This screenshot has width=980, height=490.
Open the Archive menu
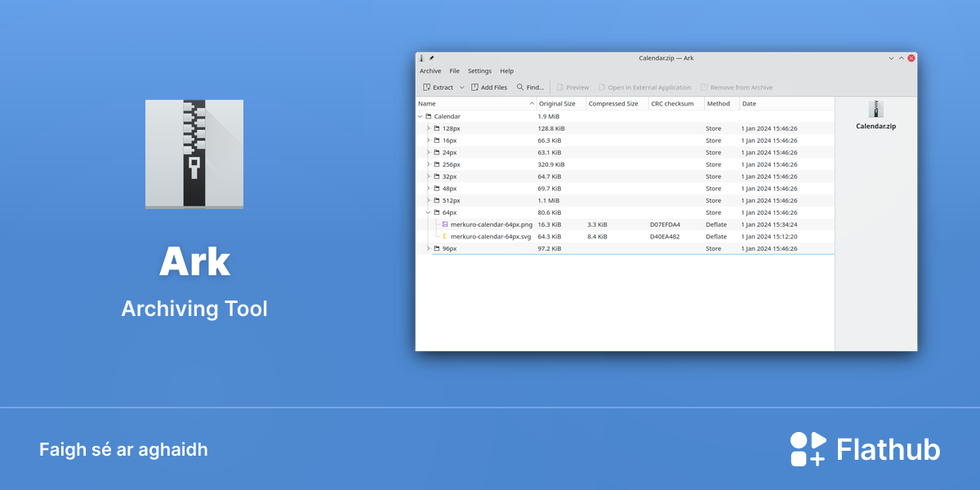click(430, 71)
